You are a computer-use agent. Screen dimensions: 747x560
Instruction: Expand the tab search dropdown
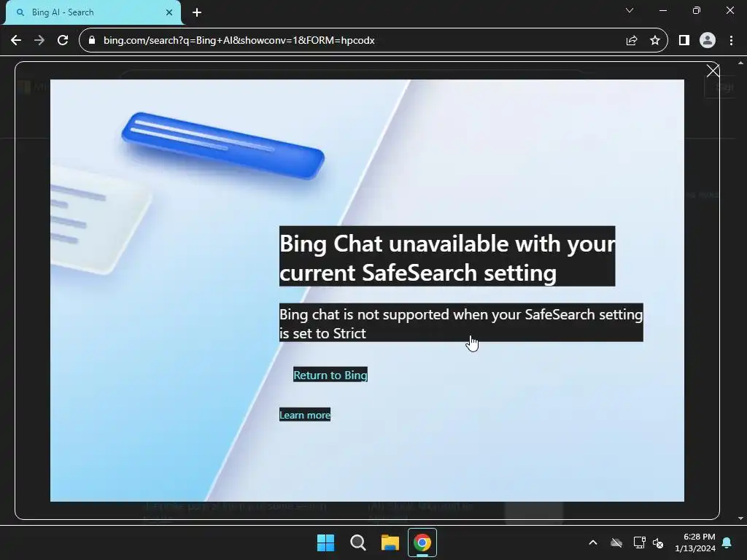click(x=630, y=10)
